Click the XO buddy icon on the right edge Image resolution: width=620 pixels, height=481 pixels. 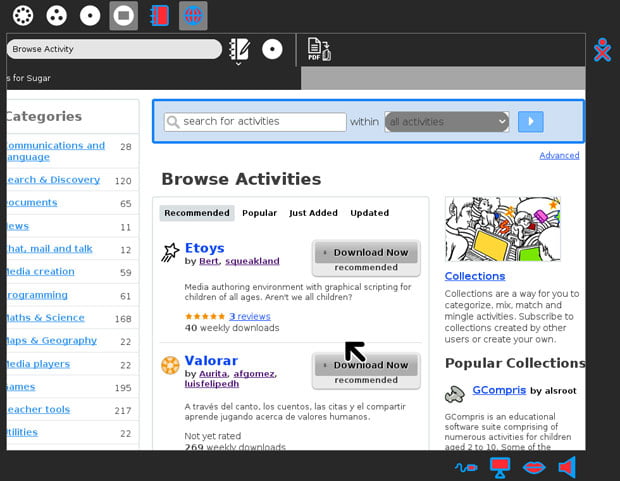click(601, 50)
